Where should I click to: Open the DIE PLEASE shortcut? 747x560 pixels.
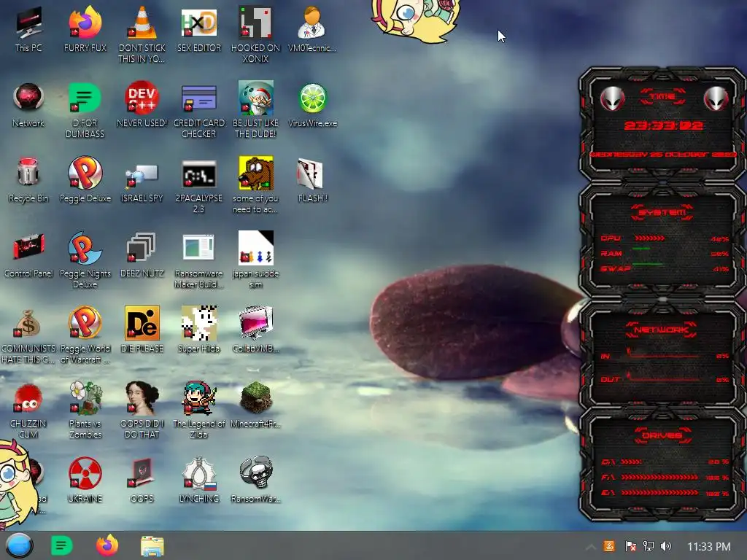(142, 330)
